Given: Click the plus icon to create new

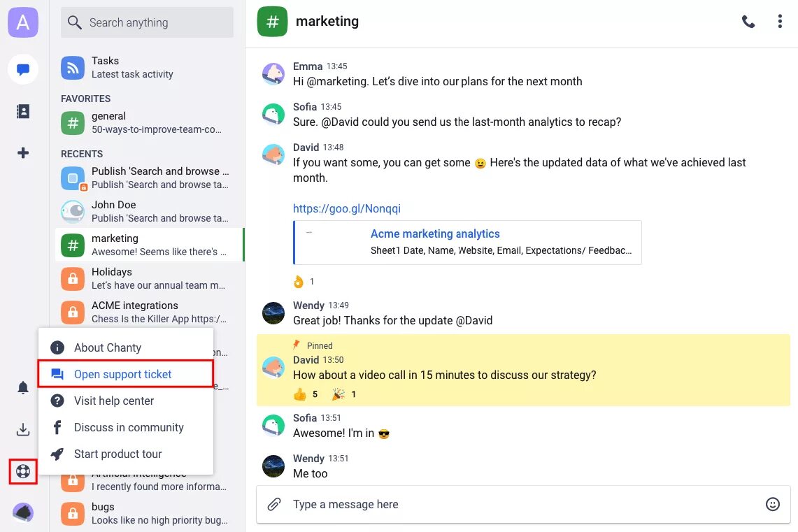Looking at the screenshot, I should click(23, 152).
